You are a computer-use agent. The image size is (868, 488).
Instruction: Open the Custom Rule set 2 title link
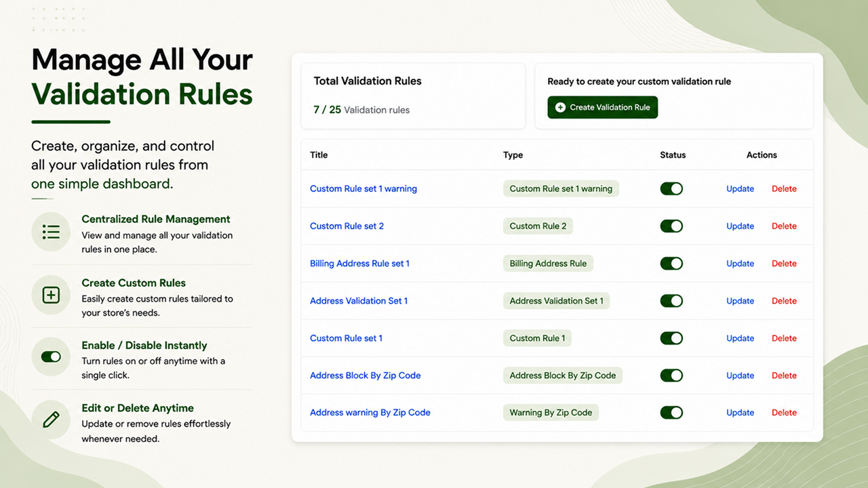pyautogui.click(x=347, y=226)
